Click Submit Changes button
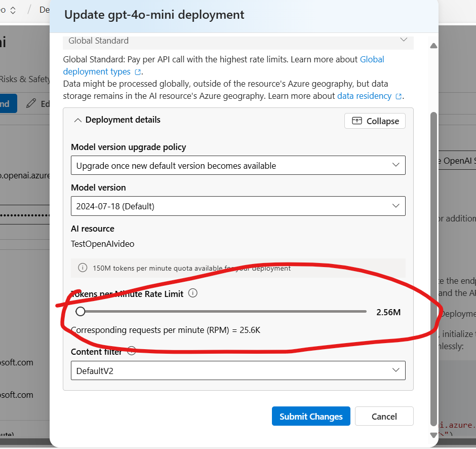The height and width of the screenshot is (449, 476). 311,416
